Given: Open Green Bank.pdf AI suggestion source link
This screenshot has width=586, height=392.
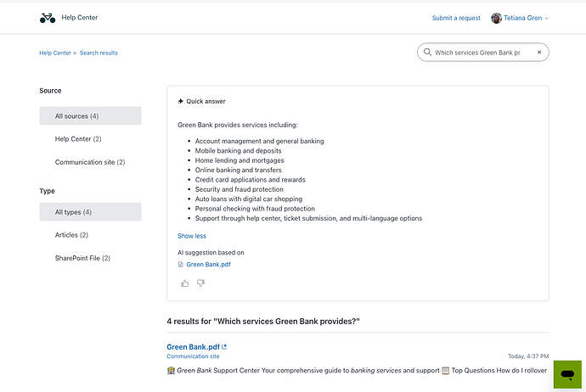Looking at the screenshot, I should (208, 265).
